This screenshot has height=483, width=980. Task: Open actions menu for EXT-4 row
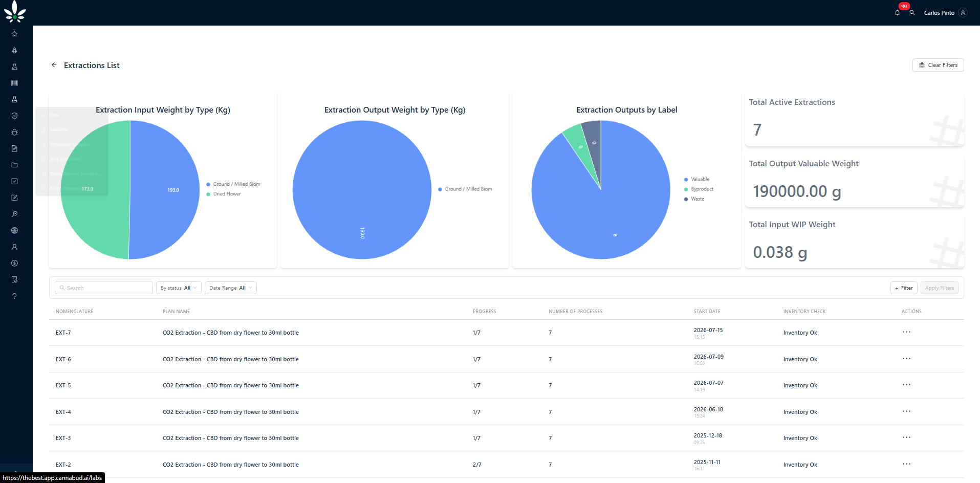coord(906,411)
